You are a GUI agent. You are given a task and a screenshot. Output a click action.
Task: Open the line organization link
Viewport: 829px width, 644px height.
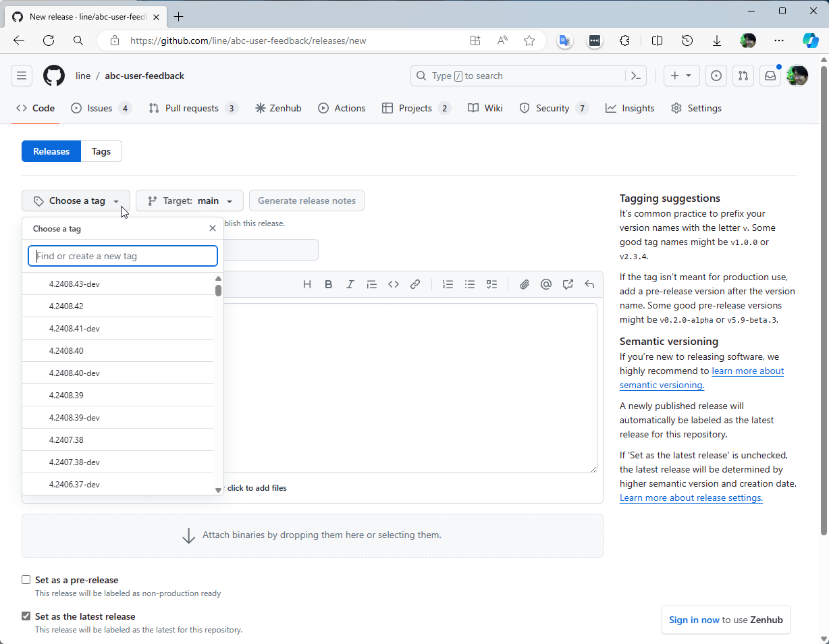click(83, 76)
